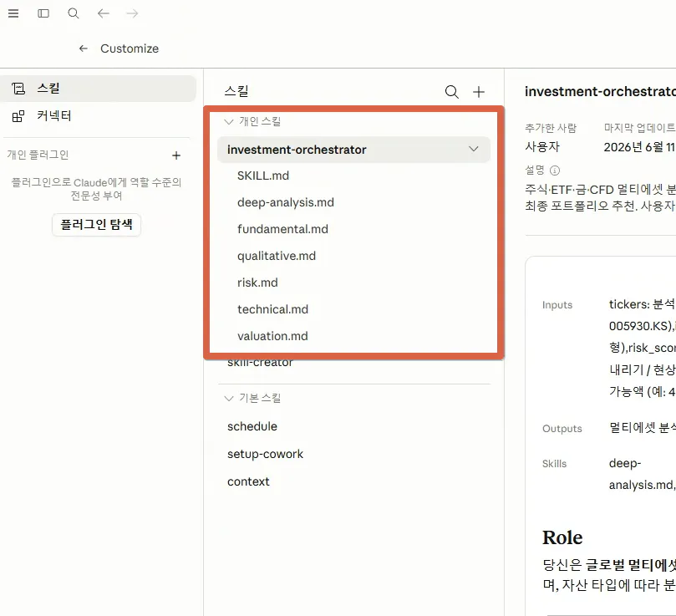Select the schedule skill
This screenshot has height=616, width=676.
tap(252, 426)
